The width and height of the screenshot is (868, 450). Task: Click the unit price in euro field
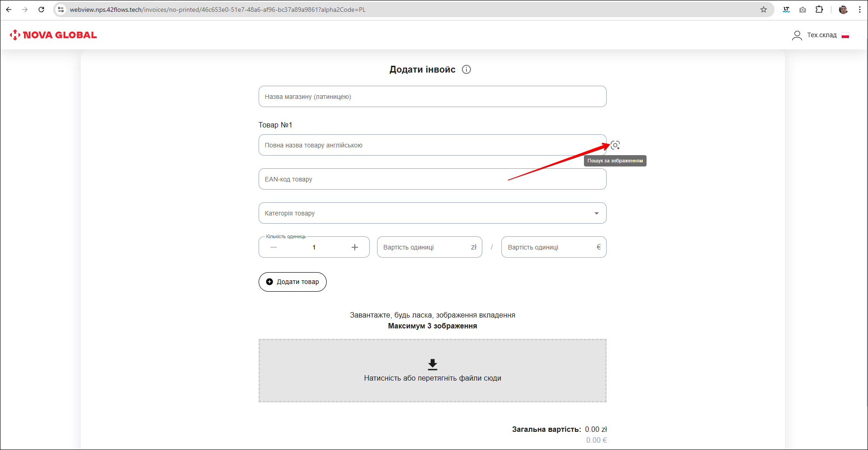coord(549,247)
